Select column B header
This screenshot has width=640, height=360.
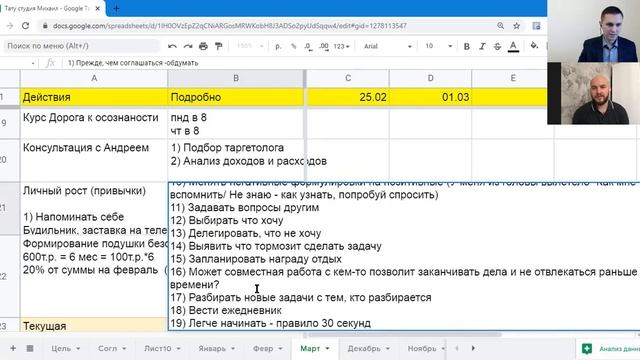tap(236, 78)
